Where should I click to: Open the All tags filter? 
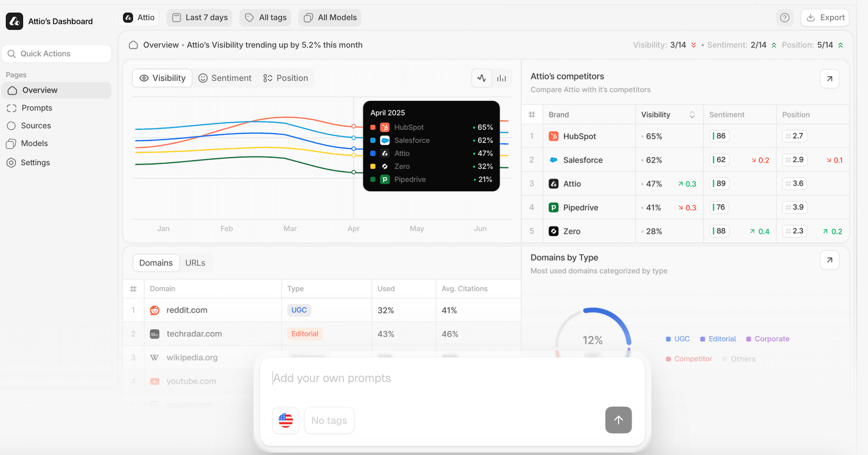pos(265,18)
